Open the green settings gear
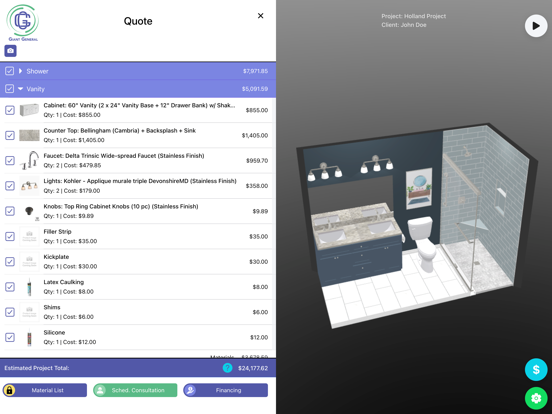 tap(536, 398)
